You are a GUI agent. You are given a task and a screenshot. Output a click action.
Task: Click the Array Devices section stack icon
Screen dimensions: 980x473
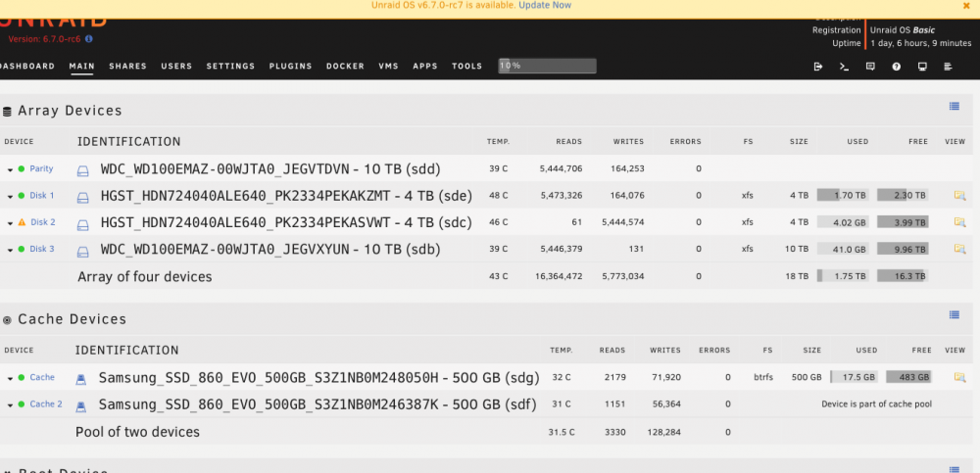pos(7,112)
